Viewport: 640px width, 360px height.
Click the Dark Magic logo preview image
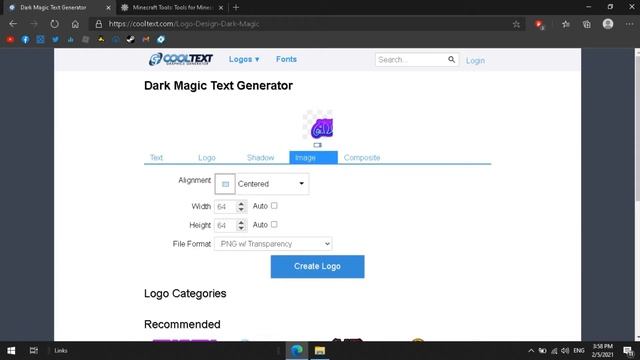click(x=318, y=125)
